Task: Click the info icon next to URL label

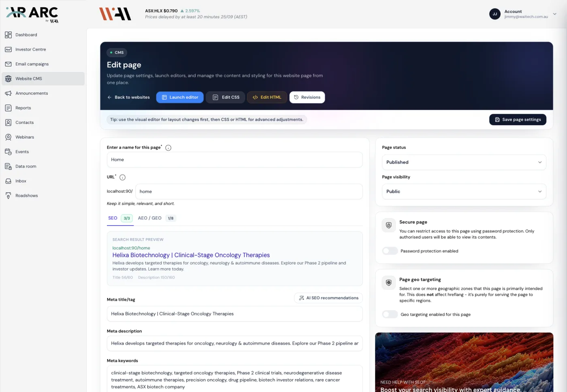Action: point(122,177)
